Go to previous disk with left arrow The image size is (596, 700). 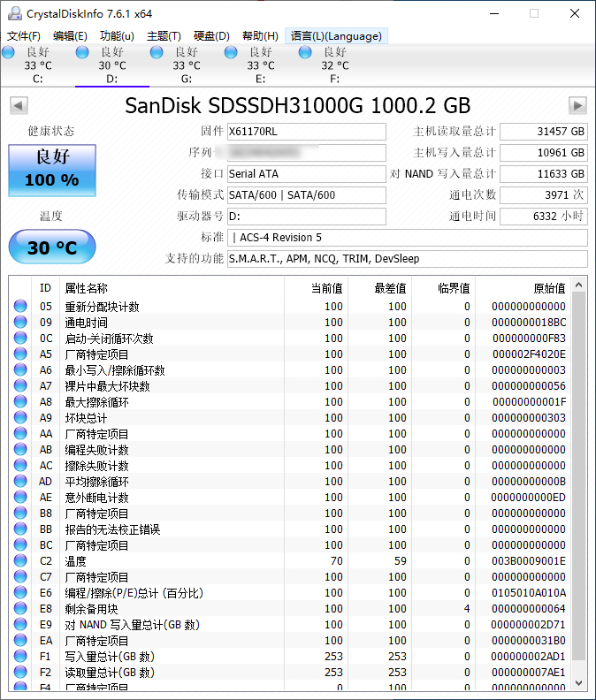pyautogui.click(x=19, y=106)
